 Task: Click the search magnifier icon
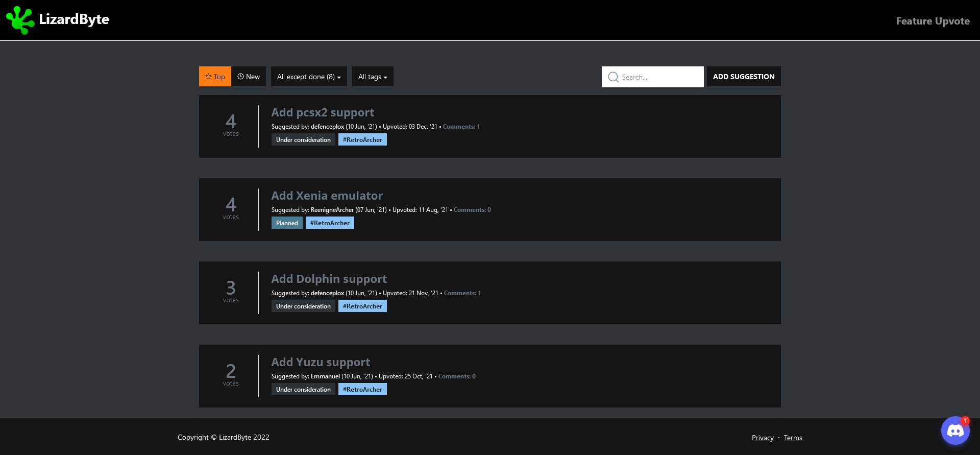613,77
